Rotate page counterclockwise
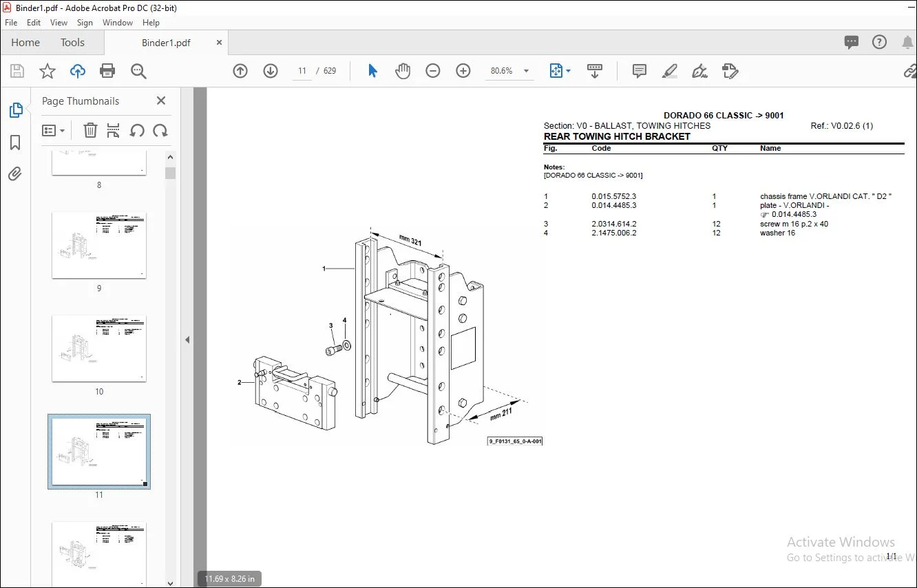This screenshot has width=917, height=588. 137,130
